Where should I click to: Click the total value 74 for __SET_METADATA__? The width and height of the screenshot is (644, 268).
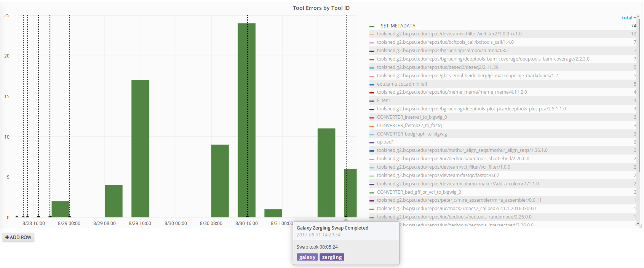(x=634, y=26)
